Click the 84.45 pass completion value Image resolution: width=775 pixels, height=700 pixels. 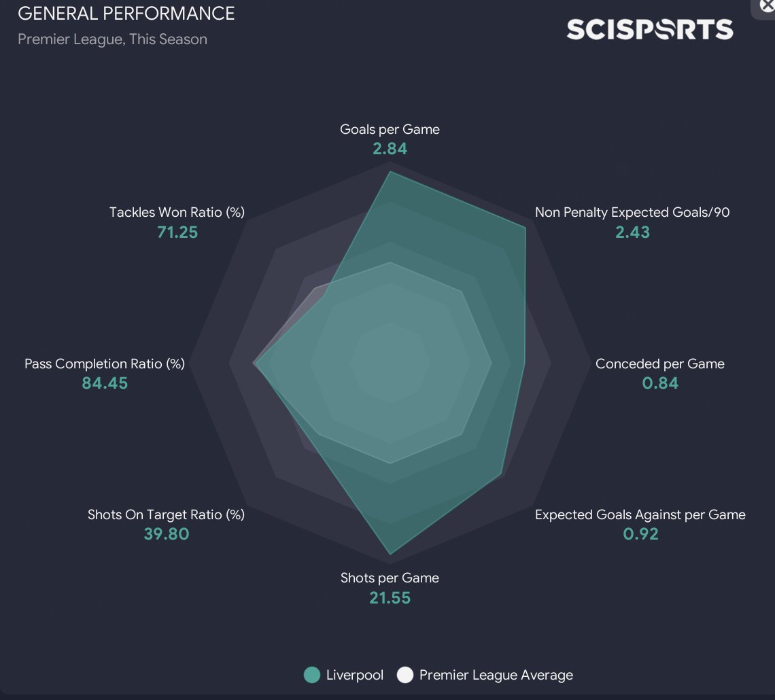pos(105,383)
